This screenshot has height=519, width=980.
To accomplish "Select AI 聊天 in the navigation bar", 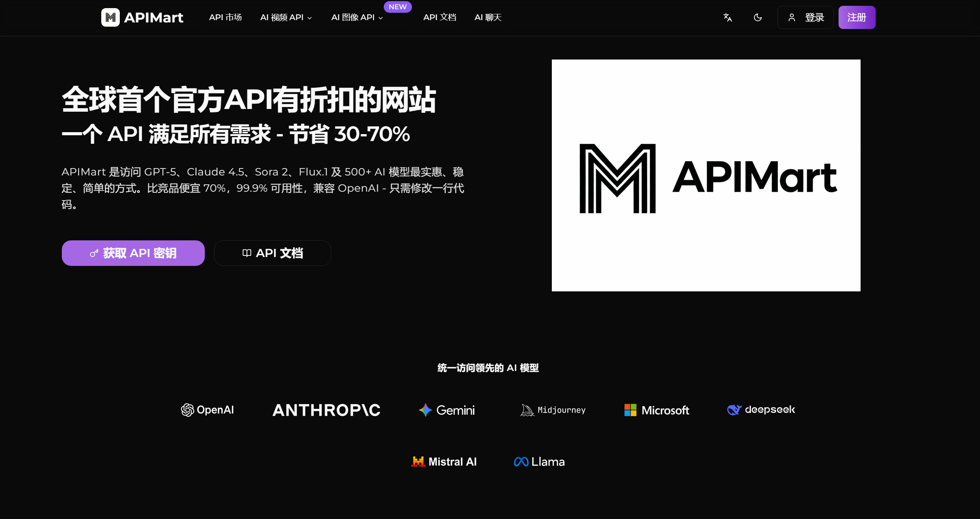I will 488,17.
